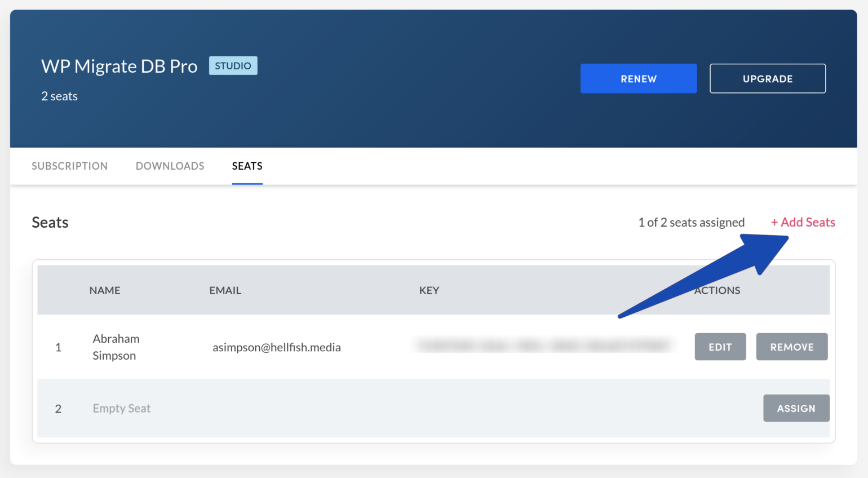Edit the seat for Abraham Simpson
The width and height of the screenshot is (868, 478).
(720, 347)
